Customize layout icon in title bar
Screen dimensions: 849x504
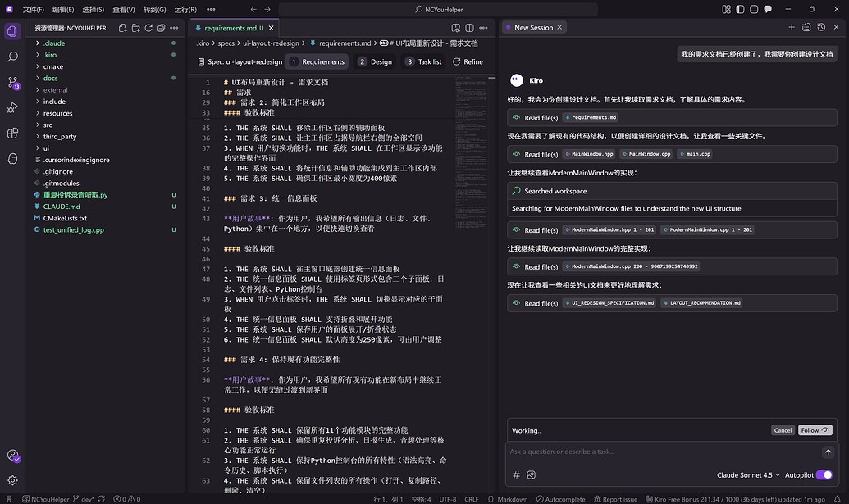point(726,9)
